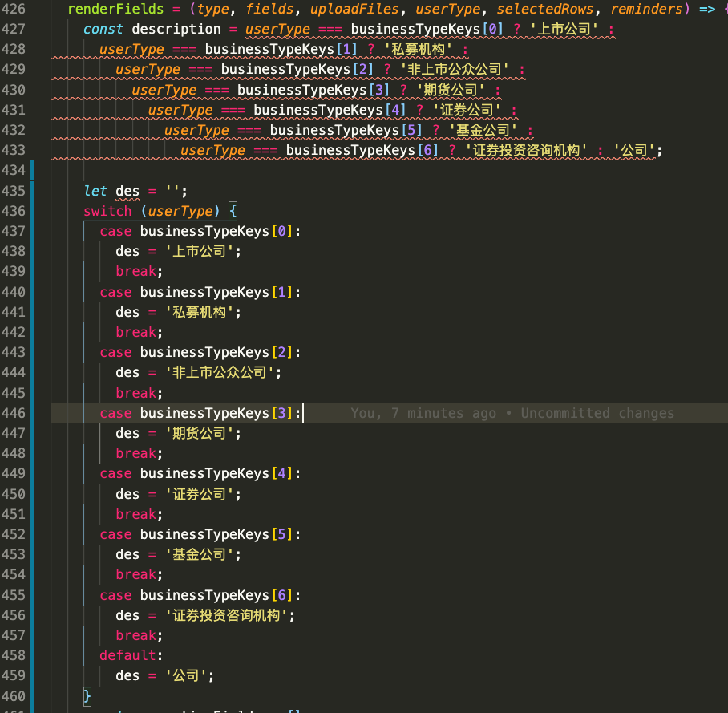
Task: Click line number 446 in the gutter
Action: click(x=14, y=413)
